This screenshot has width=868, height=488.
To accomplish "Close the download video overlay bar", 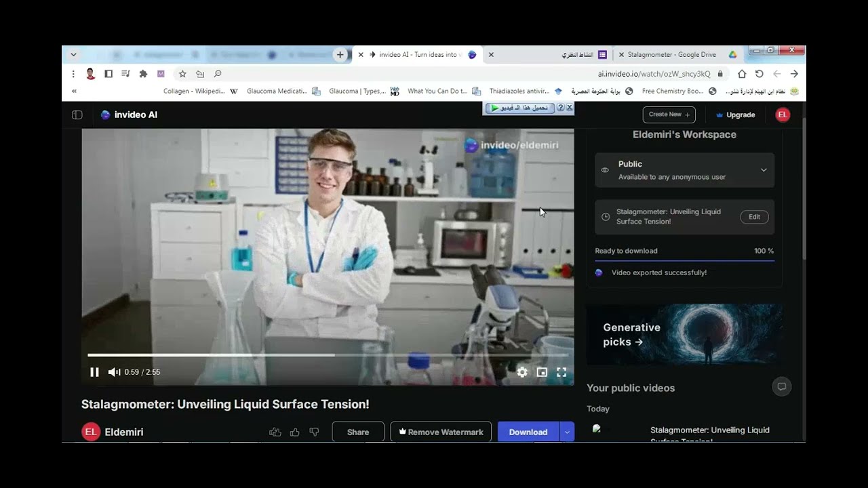I will [570, 108].
